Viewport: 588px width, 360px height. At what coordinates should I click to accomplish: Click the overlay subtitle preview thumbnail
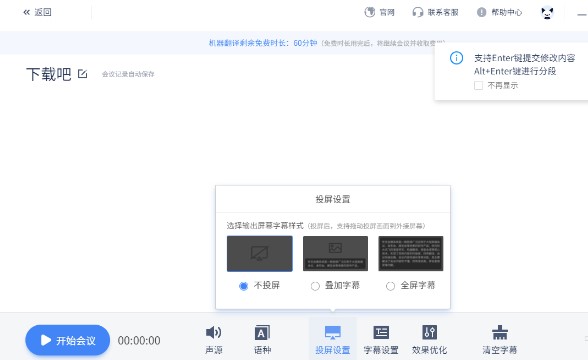335,254
